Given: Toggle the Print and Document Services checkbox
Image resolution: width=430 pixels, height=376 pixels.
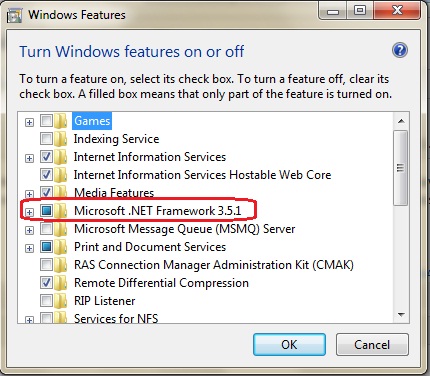Looking at the screenshot, I should tap(46, 247).
